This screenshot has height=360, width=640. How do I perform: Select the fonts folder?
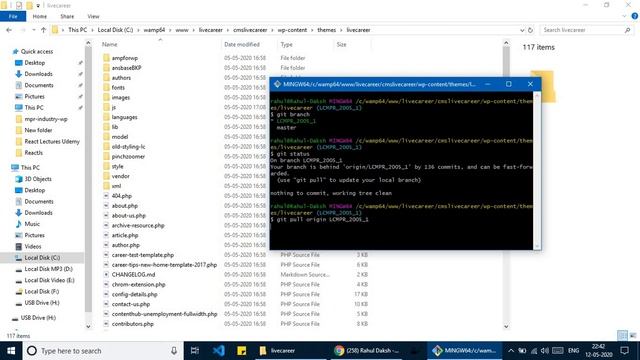tap(118, 87)
